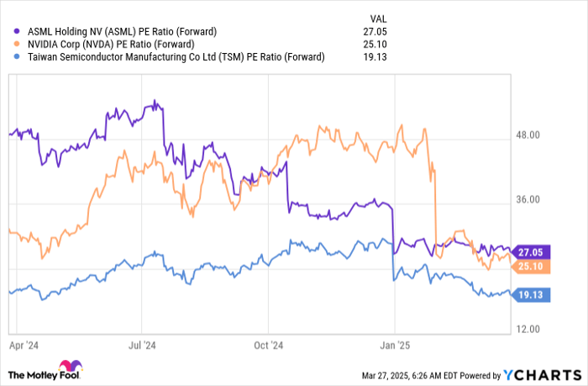Click the Jul '24 x-axis label
This screenshot has height=386, width=588.
click(143, 344)
